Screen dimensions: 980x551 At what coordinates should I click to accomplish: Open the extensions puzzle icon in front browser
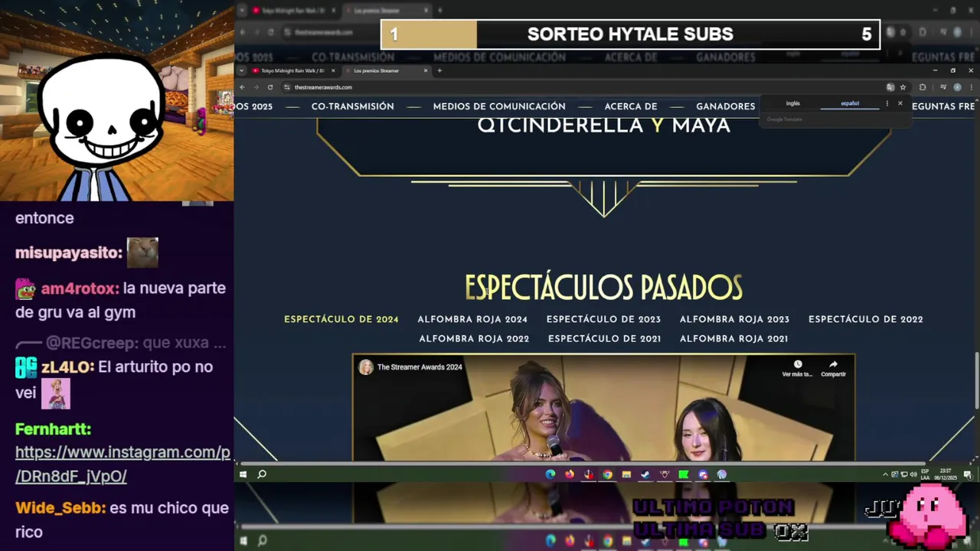[x=923, y=87]
